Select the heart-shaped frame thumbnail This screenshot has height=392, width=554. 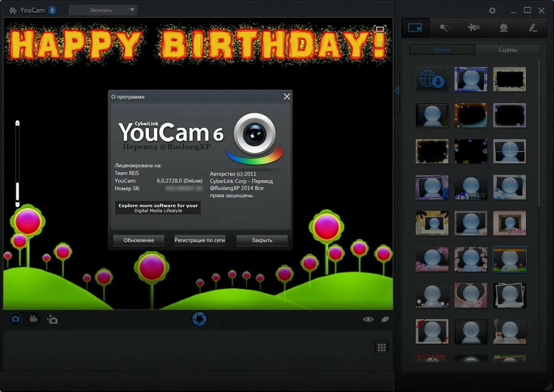point(471,295)
